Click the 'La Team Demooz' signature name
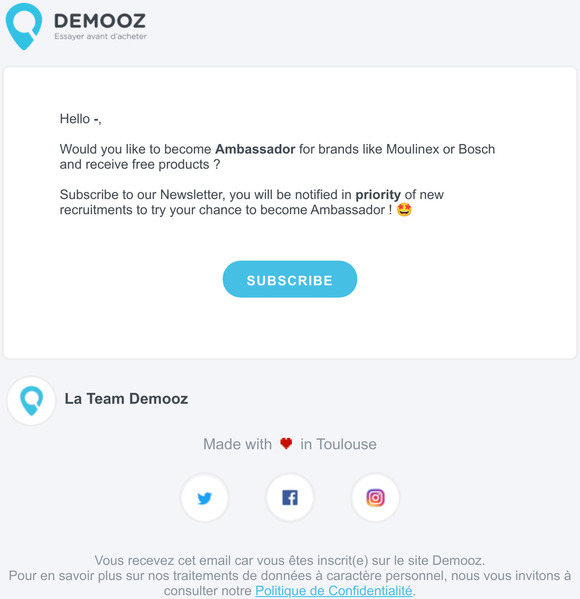Image resolution: width=580 pixels, height=599 pixels. (126, 398)
